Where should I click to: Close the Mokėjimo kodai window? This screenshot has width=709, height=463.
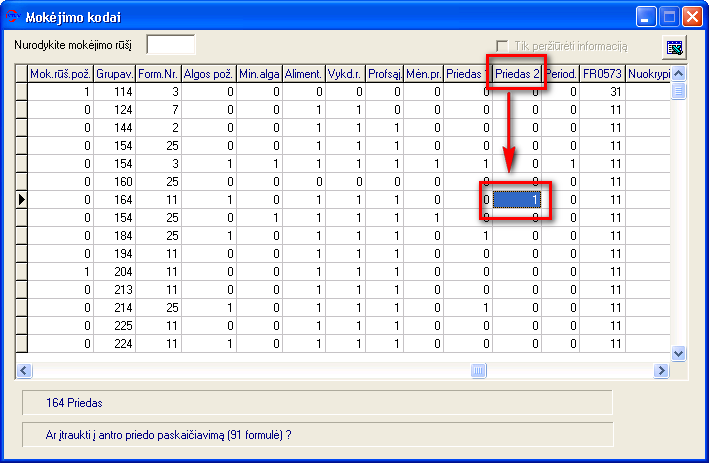click(x=692, y=17)
